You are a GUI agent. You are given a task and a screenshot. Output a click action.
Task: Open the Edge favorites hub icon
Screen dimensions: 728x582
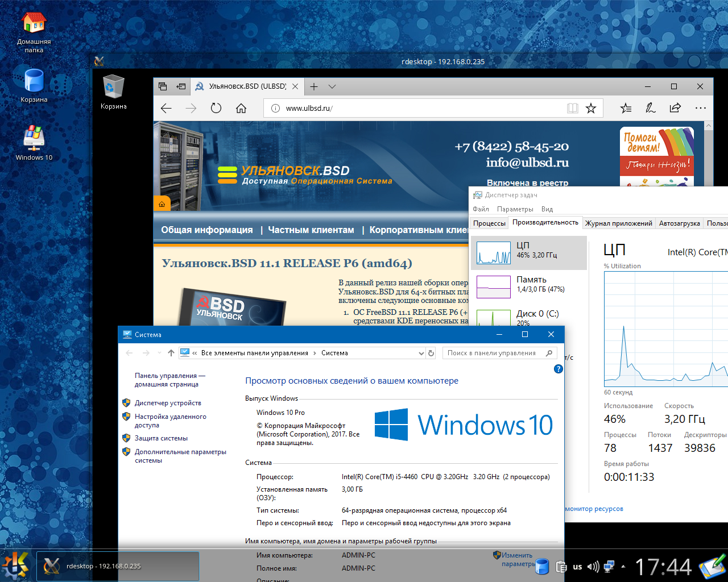(626, 108)
